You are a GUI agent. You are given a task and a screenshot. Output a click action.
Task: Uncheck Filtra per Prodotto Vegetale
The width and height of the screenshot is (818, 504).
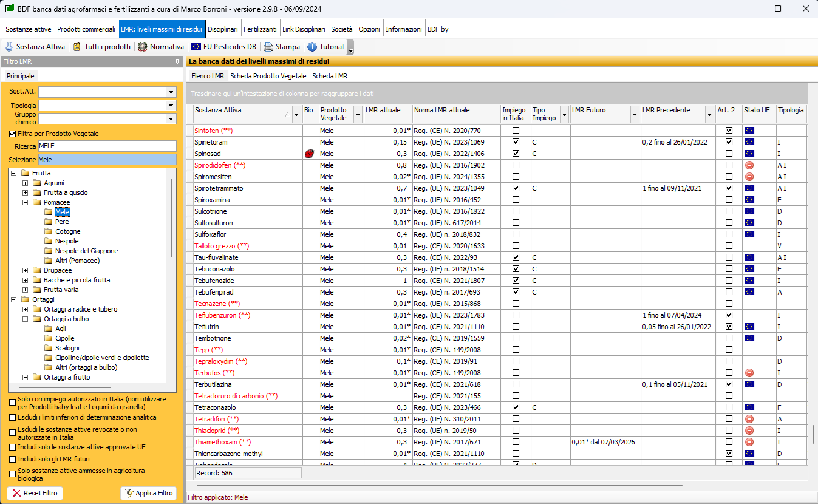pos(13,134)
